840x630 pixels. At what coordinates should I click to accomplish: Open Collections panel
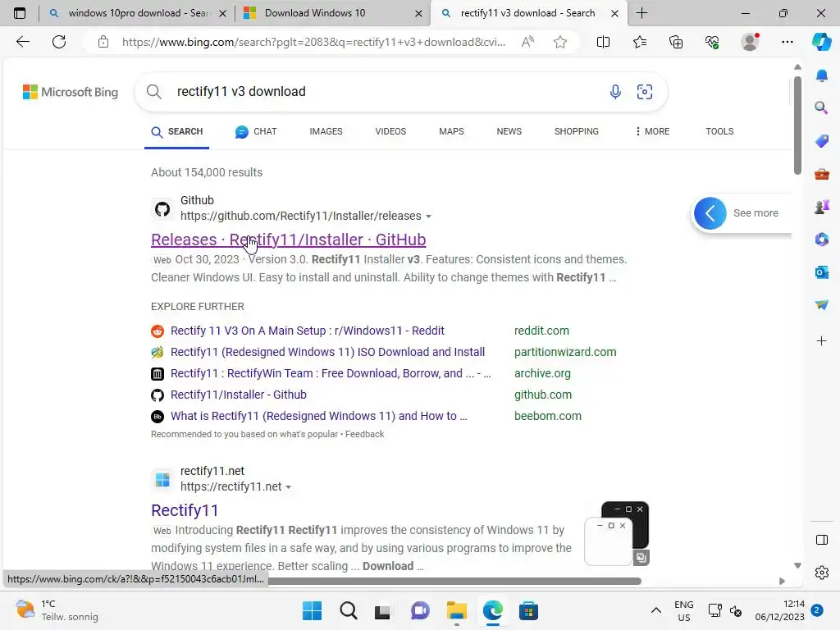(676, 42)
